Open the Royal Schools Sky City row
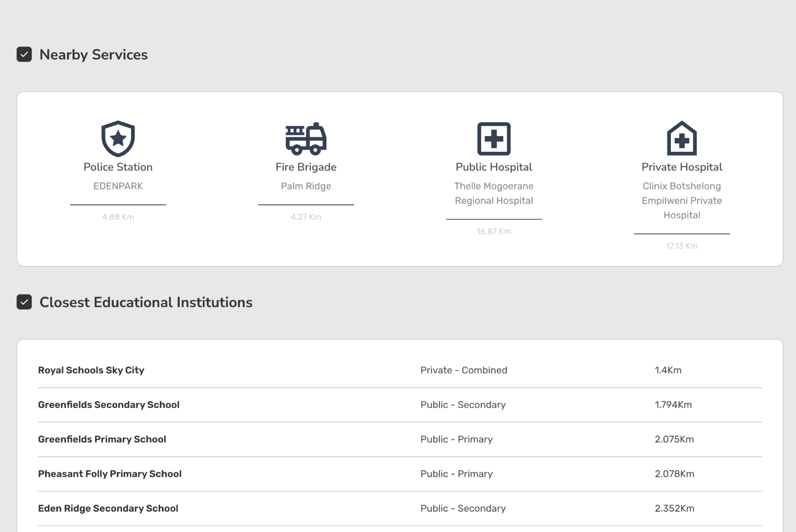 91,370
